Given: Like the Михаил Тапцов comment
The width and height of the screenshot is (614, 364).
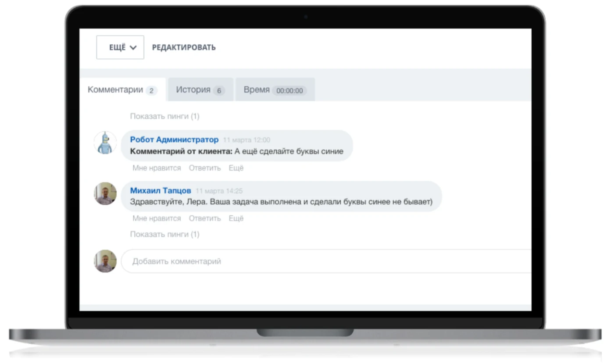Looking at the screenshot, I should [x=157, y=218].
